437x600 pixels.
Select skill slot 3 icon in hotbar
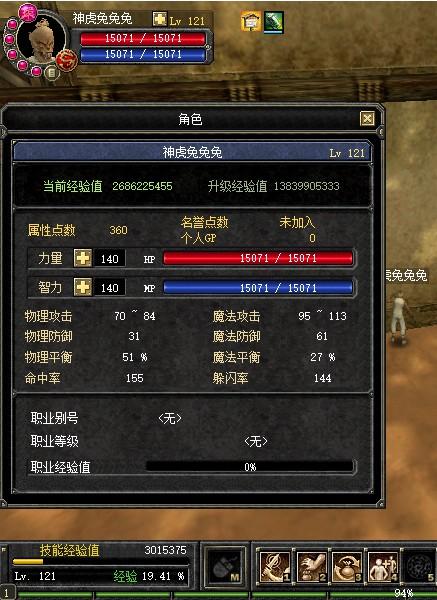point(347,566)
